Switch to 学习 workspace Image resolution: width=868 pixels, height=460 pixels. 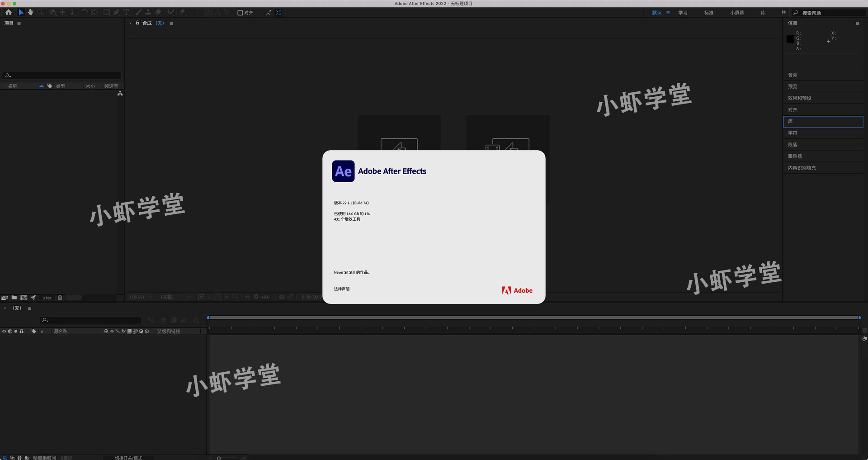pos(683,13)
